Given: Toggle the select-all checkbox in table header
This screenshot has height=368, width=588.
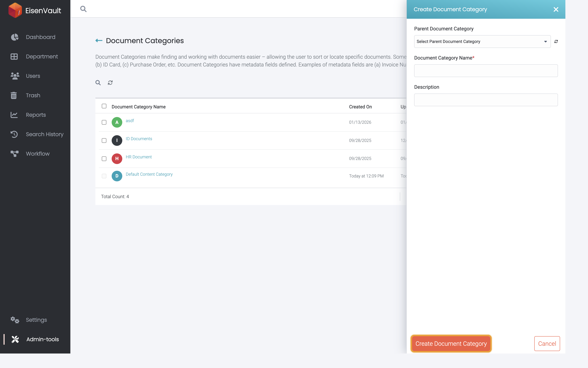Looking at the screenshot, I should [x=104, y=106].
